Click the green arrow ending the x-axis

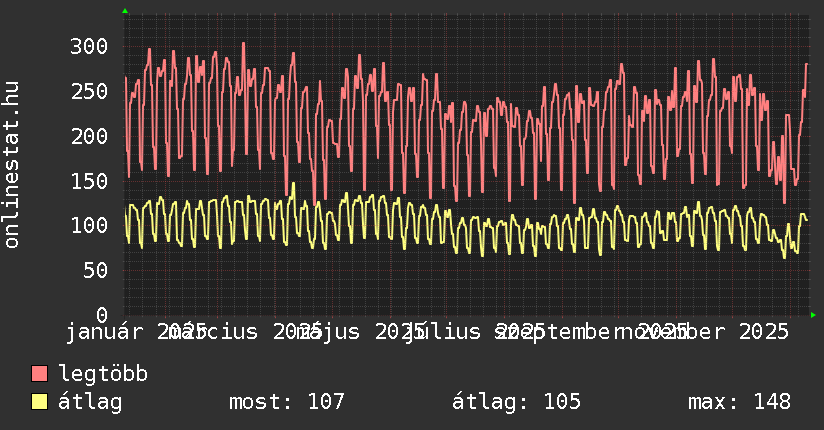(813, 315)
